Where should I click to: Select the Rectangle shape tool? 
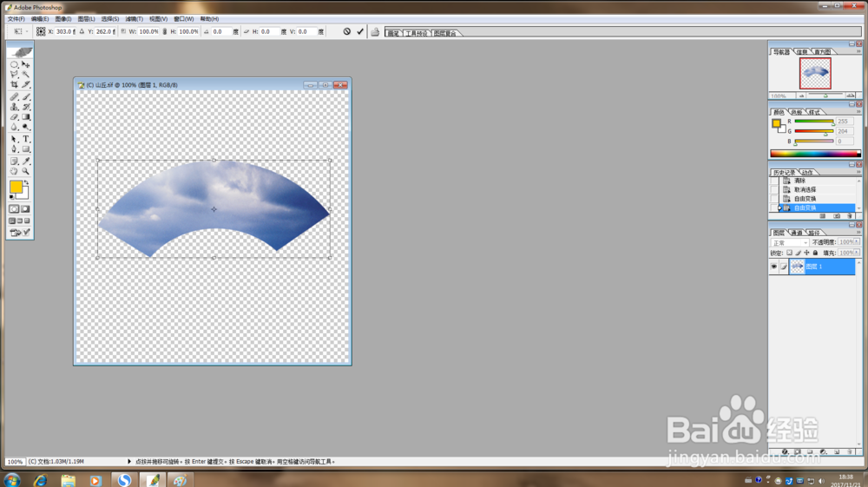(25, 148)
